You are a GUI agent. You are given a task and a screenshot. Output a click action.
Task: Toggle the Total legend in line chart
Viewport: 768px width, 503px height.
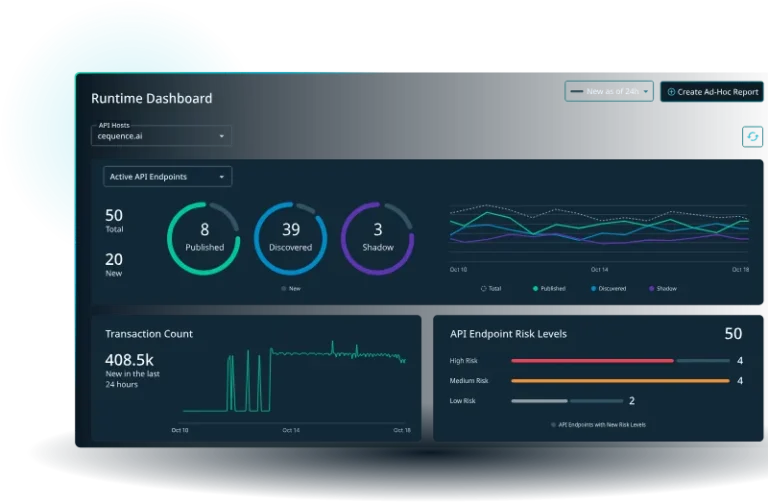(491, 288)
